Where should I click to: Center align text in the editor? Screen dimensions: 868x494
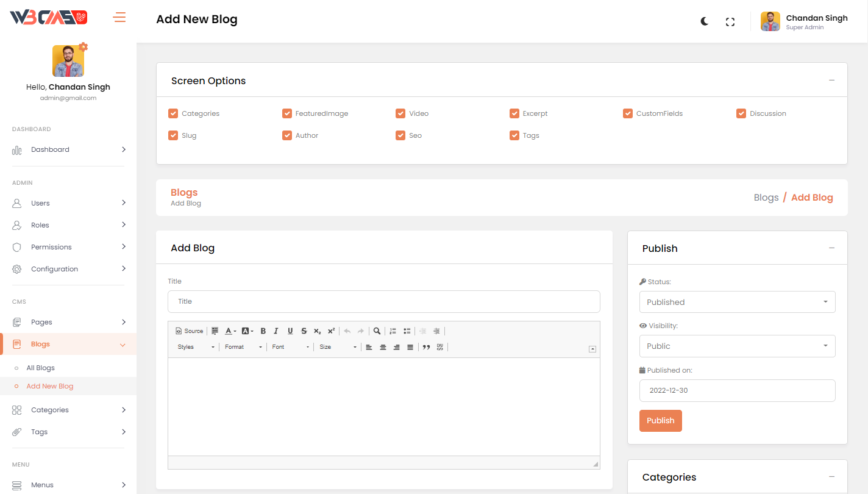coord(383,347)
